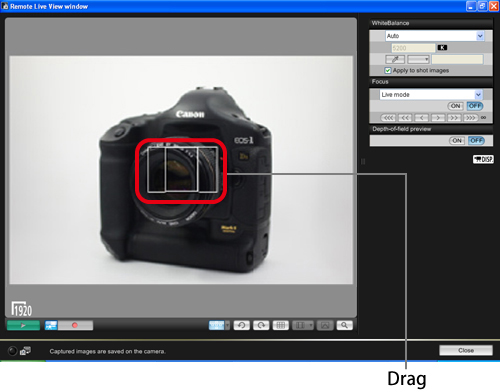Click the camera DISP. button
Screen dimensions: 500x392
click(x=483, y=159)
